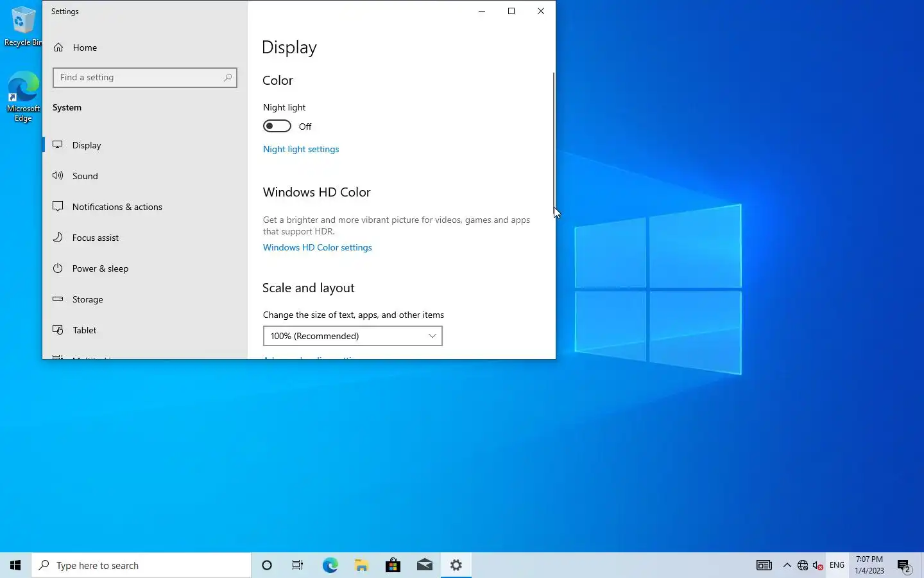This screenshot has height=578, width=924.
Task: Go to the Sound settings page
Action: tap(145, 176)
